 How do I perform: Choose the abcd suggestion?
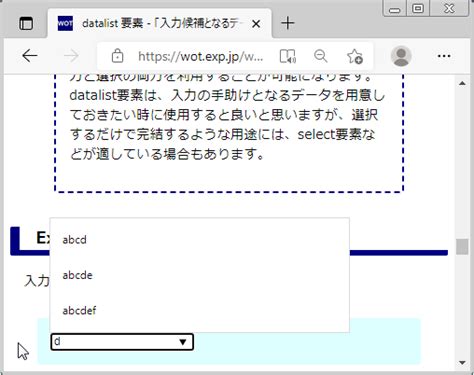point(200,240)
